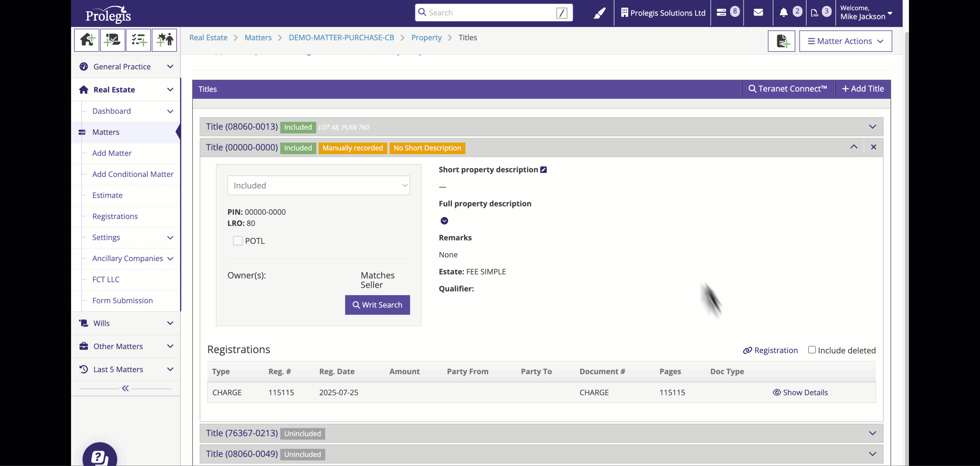Click the add contact person toolbar icon
This screenshot has height=466, width=980.
[x=164, y=40]
